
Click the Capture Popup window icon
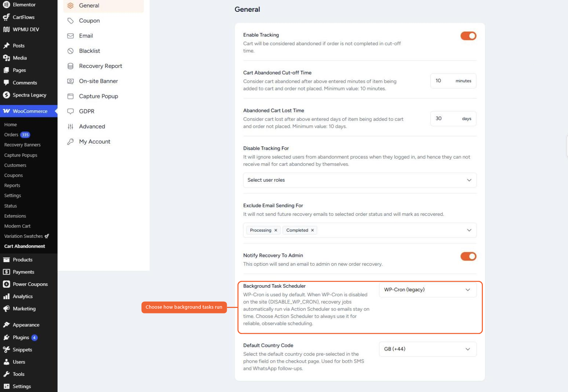[x=70, y=96]
